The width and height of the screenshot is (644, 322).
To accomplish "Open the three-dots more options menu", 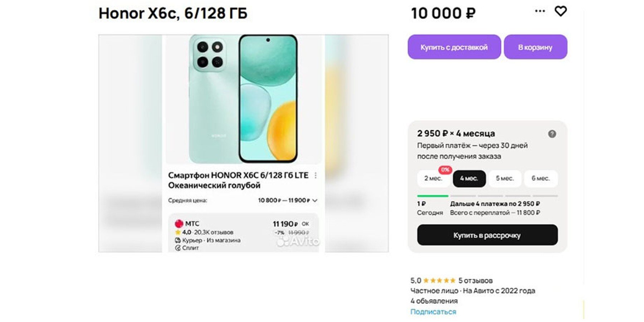I will [x=540, y=11].
